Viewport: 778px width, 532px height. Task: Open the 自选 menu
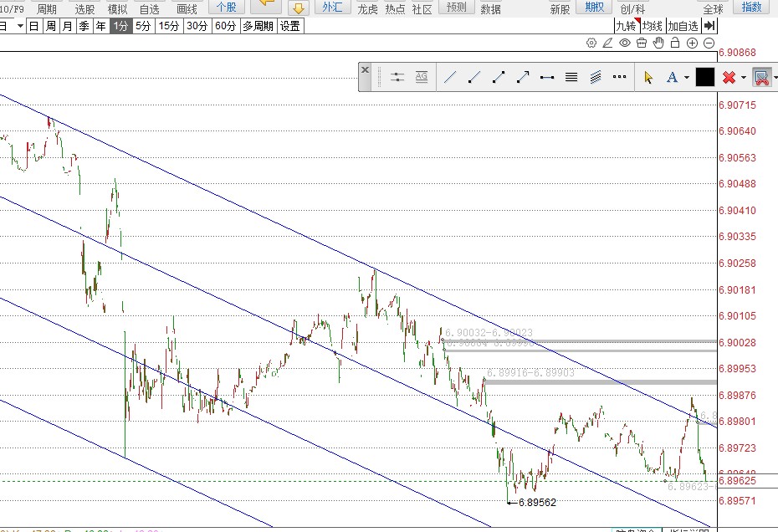coord(150,9)
